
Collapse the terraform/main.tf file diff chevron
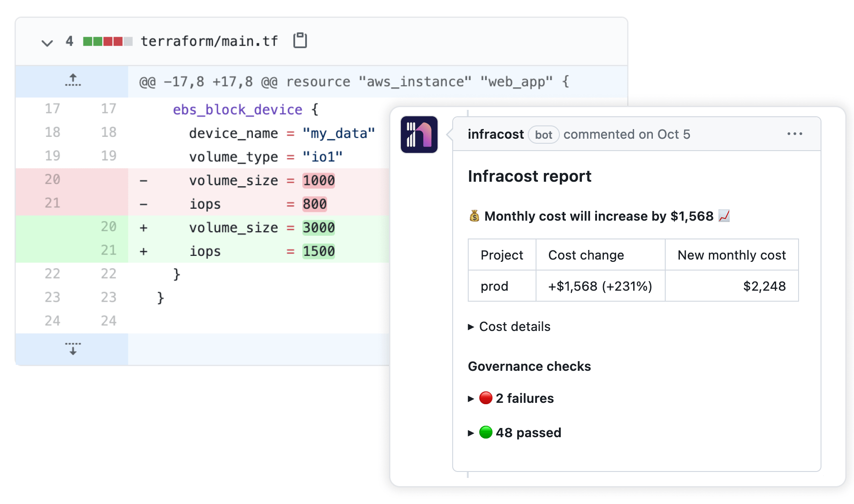(x=47, y=43)
